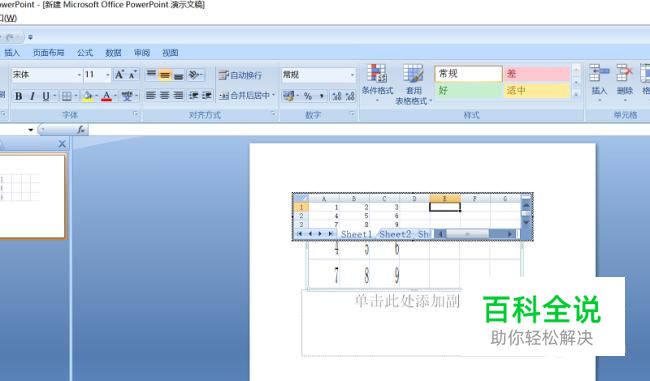Open the 公式 ribbon tab
Viewport: 650px width, 381px height.
click(85, 53)
